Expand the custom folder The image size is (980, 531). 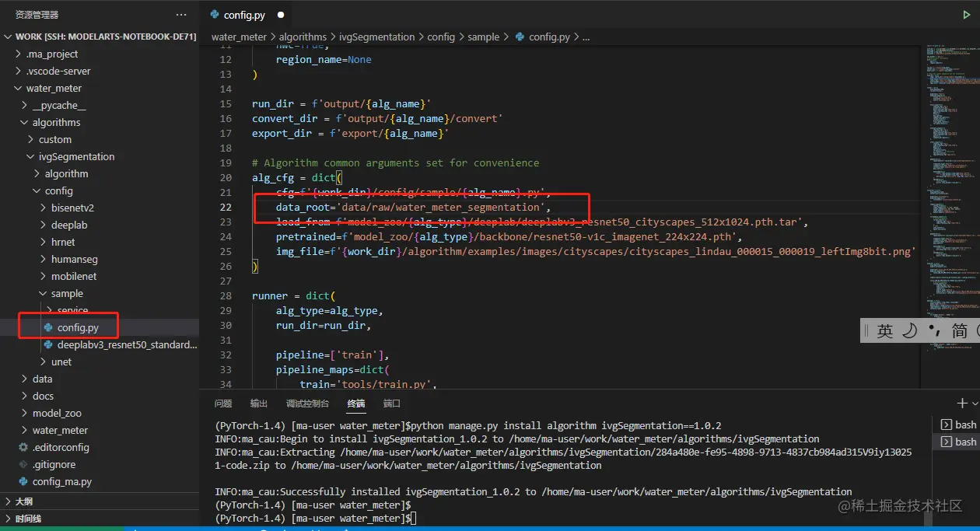click(31, 140)
